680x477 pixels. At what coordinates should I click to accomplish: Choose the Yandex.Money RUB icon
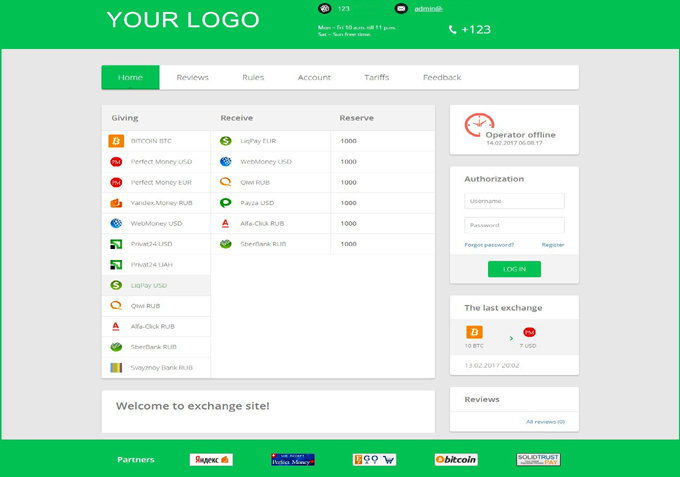pyautogui.click(x=116, y=203)
